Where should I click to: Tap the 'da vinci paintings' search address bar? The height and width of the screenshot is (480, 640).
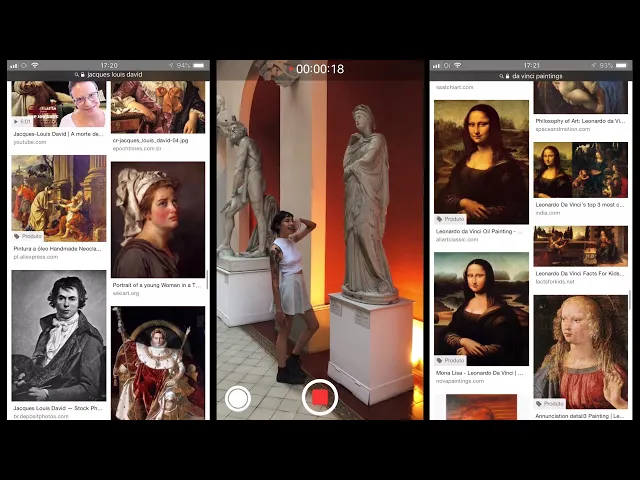click(531, 76)
